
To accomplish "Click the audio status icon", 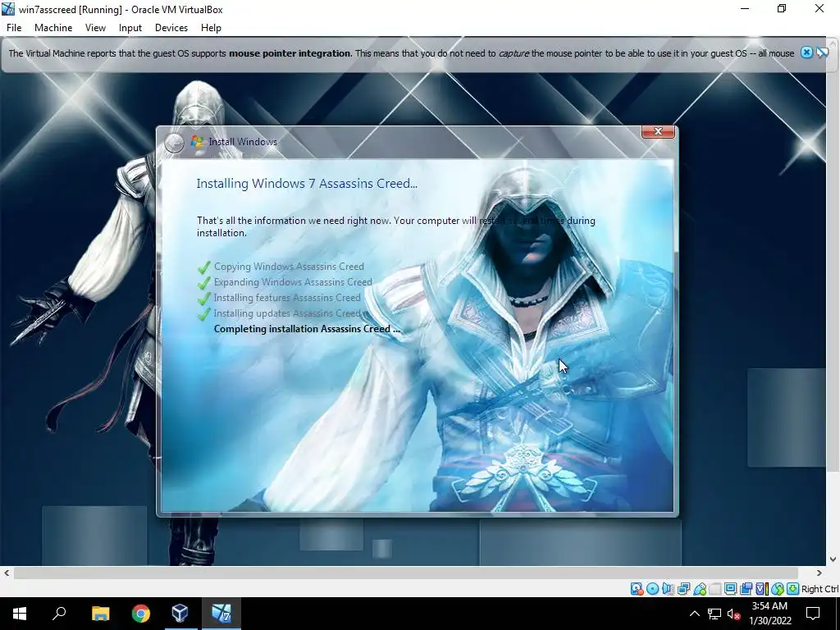I will [668, 589].
